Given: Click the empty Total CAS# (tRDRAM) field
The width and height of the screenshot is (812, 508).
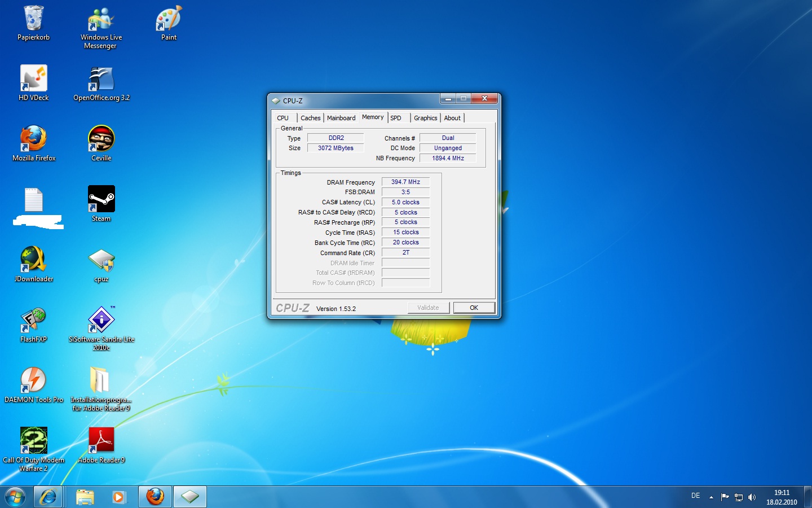Looking at the screenshot, I should coord(405,273).
